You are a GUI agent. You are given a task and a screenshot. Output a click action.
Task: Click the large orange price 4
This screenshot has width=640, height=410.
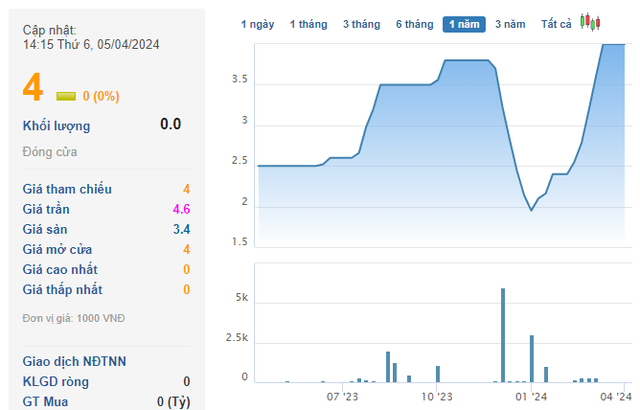pyautogui.click(x=33, y=88)
